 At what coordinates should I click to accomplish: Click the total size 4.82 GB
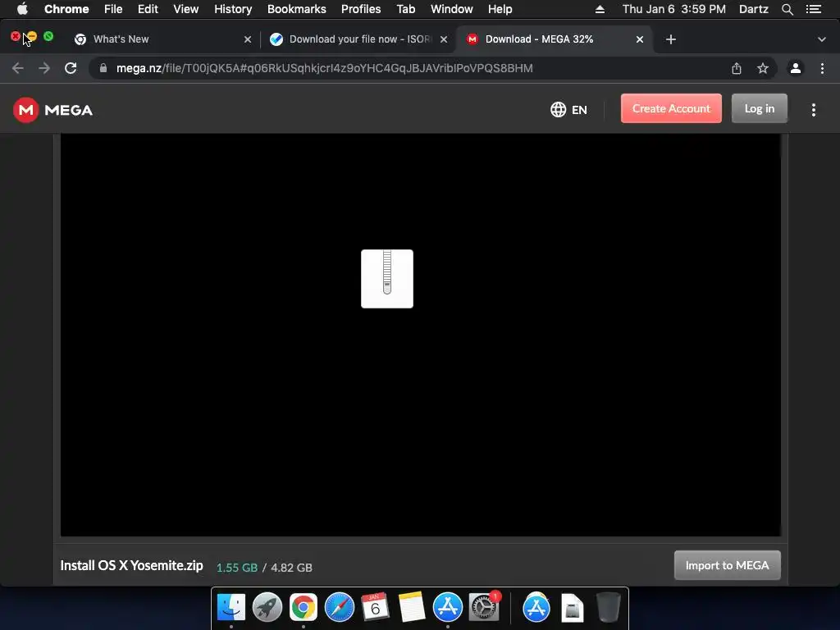[x=291, y=568]
